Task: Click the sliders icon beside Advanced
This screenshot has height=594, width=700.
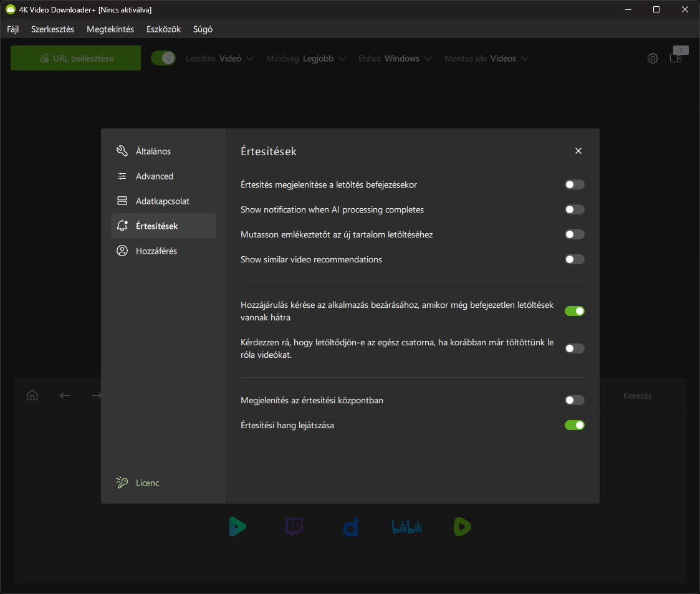Action: coord(122,176)
